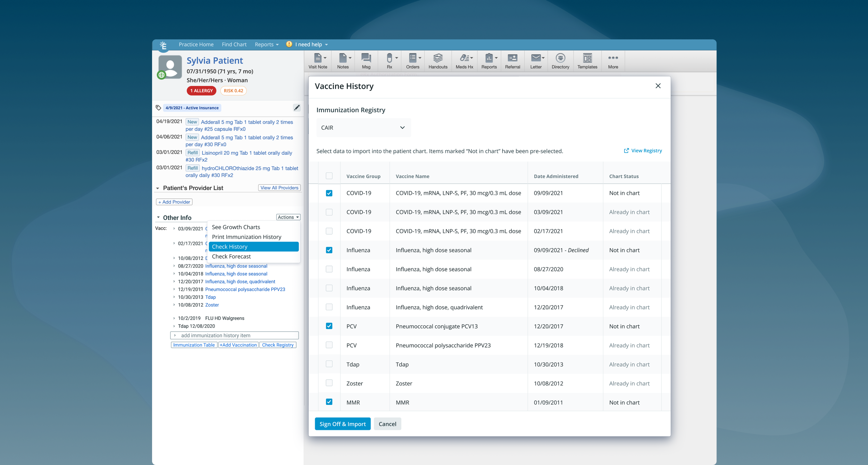Image resolution: width=868 pixels, height=465 pixels.
Task: Open Lisinopril 20 mg refill link
Action: 239,156
